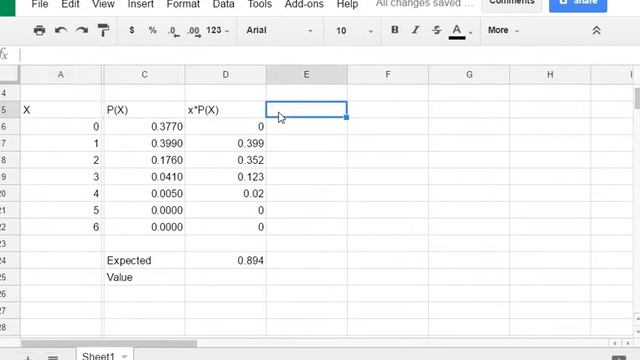
Task: Select the paint format tool
Action: click(x=103, y=31)
